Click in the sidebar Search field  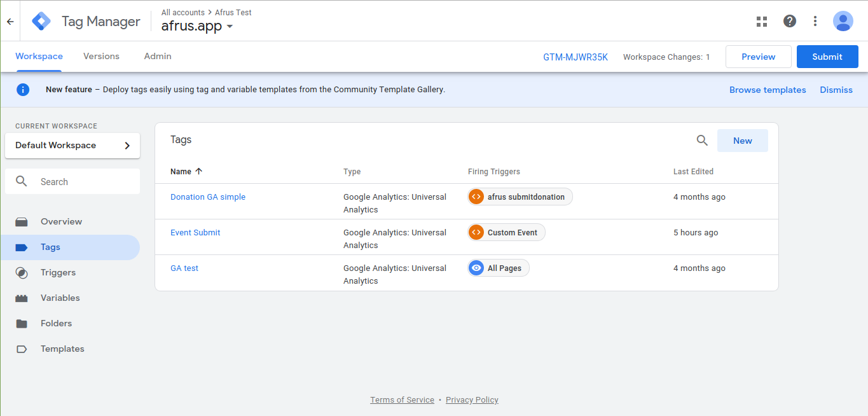click(x=72, y=181)
